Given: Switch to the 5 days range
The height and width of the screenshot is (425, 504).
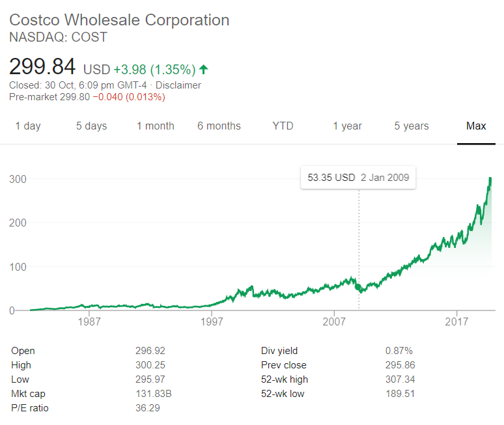Looking at the screenshot, I should 91,126.
